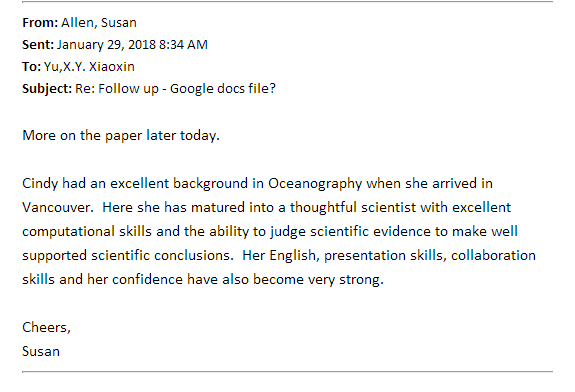Click the phrase 'become very strong'

tap(316, 279)
